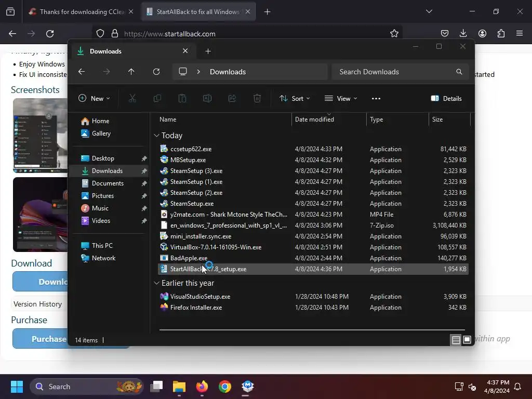Viewport: 532px width, 399px height.
Task: Select Desktop in the sidebar
Action: point(103,158)
